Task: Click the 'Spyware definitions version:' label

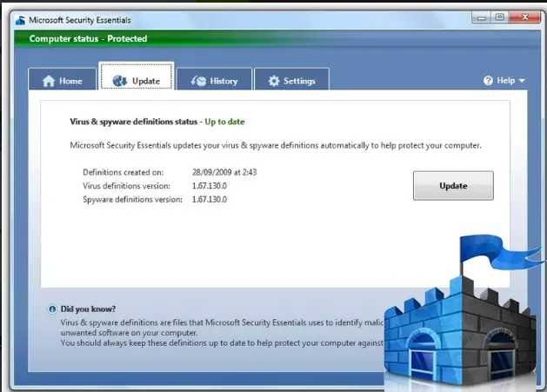Action: coord(132,200)
